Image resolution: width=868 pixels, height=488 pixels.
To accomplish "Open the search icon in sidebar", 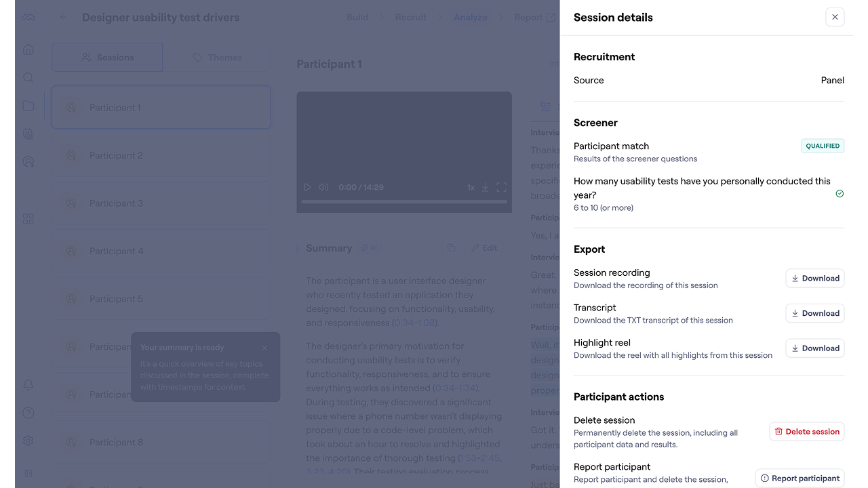I will pos(28,77).
